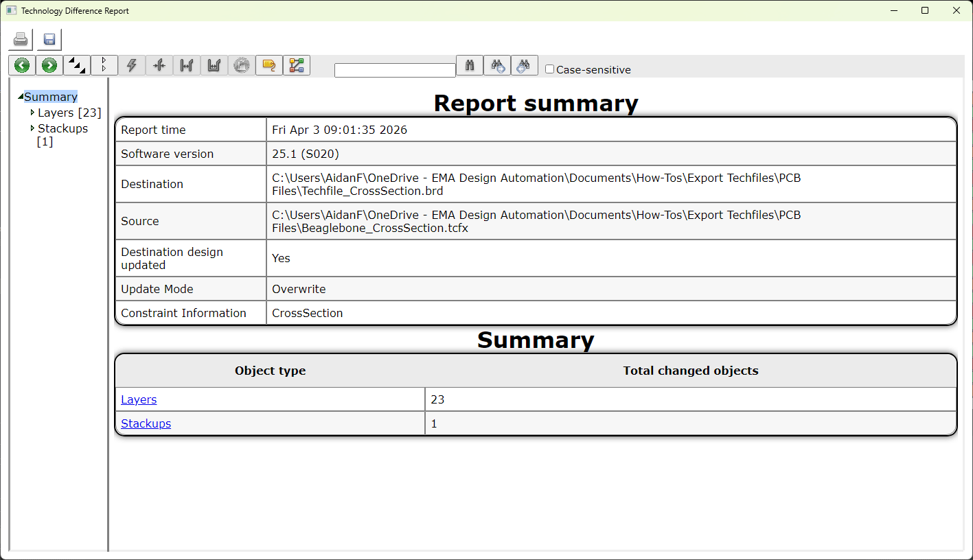
Task: Click the Print report icon
Action: pyautogui.click(x=20, y=39)
